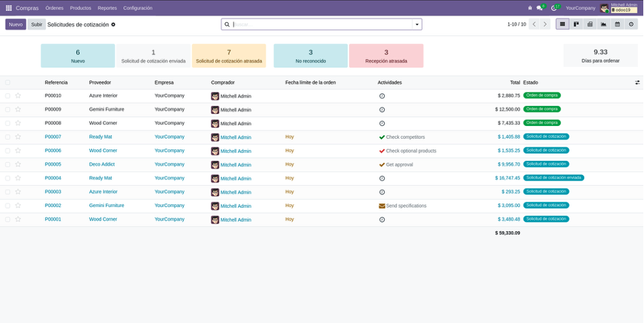Image resolution: width=644 pixels, height=323 pixels.
Task: Click the Subir button
Action: (36, 24)
